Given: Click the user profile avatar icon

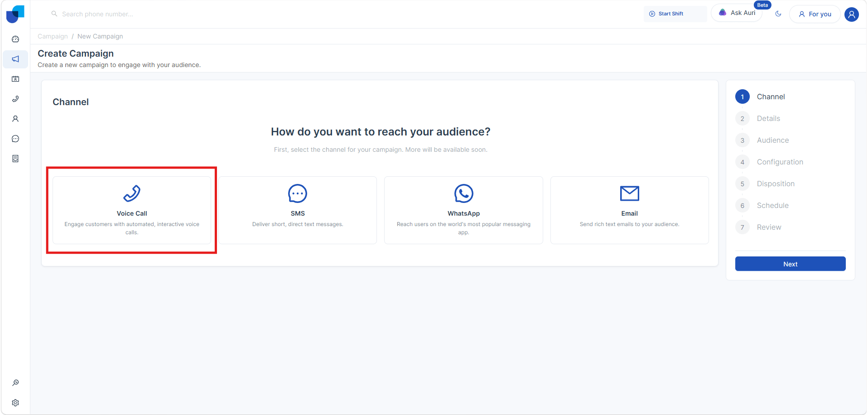Looking at the screenshot, I should tap(851, 14).
